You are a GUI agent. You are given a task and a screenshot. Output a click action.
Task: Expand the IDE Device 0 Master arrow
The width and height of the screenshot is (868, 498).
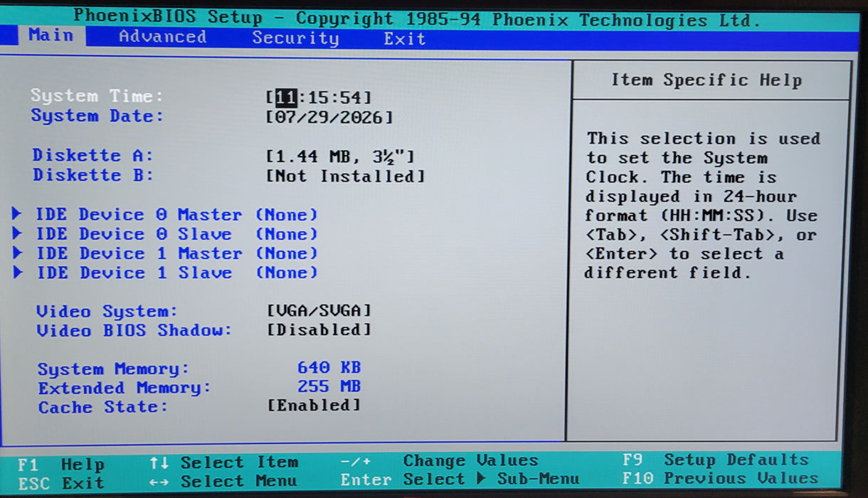tap(18, 214)
